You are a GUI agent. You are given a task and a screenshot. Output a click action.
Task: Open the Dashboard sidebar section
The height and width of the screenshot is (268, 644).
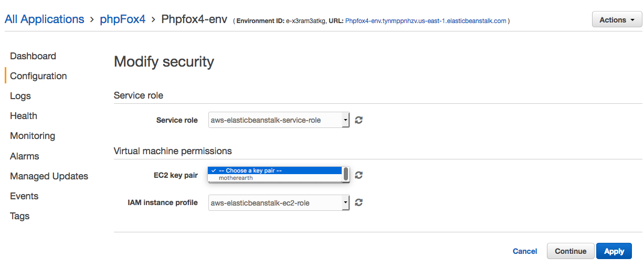33,56
